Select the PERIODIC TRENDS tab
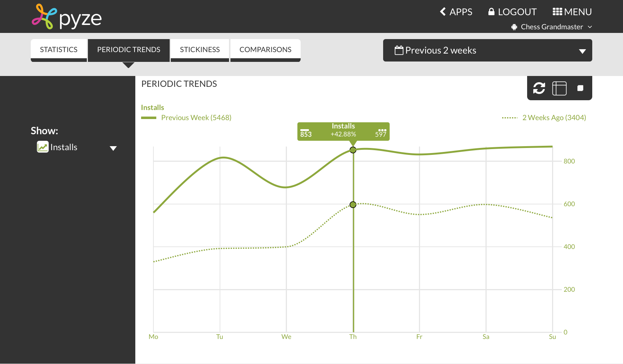 129,50
